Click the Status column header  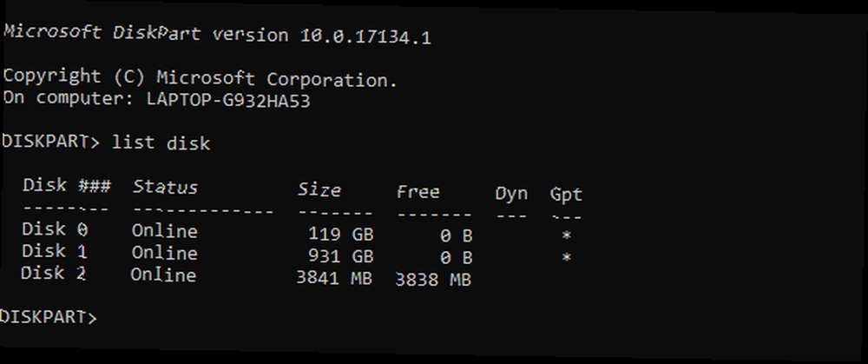165,187
